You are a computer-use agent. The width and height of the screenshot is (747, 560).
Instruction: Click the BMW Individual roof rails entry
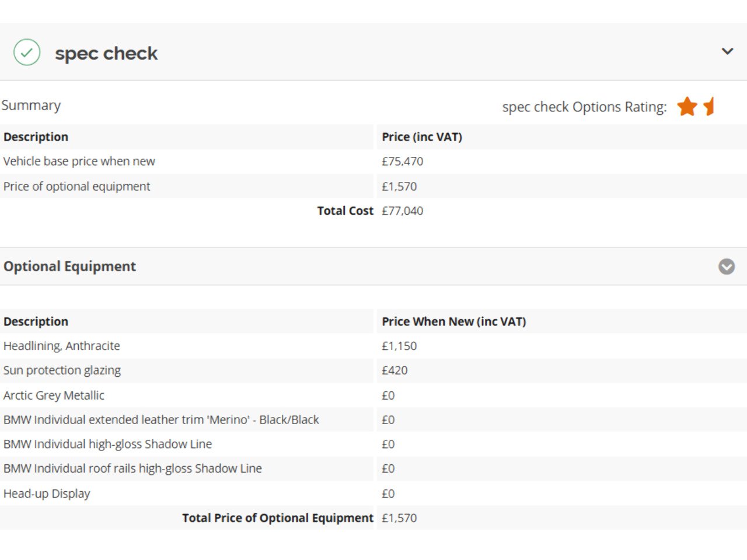[132, 468]
